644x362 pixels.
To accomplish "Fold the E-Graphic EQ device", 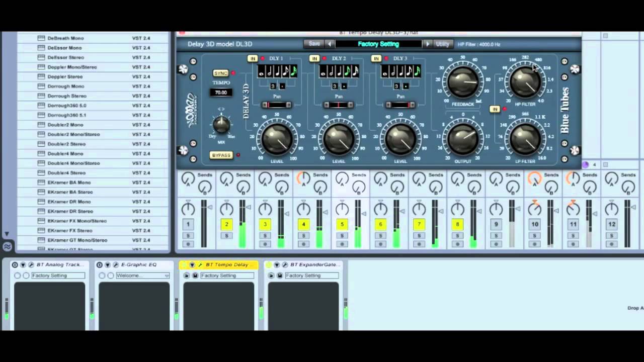I will click(x=107, y=265).
